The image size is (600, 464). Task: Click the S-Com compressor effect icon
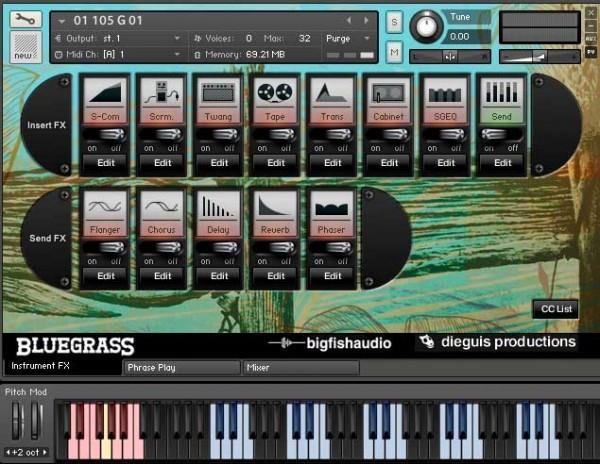tap(105, 93)
